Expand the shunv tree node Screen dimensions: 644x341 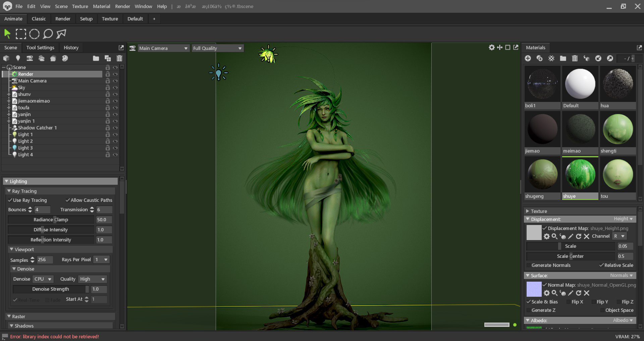click(x=9, y=94)
